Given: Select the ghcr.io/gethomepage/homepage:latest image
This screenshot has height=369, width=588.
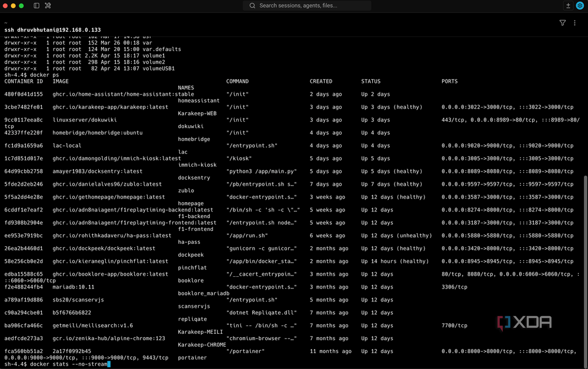Looking at the screenshot, I should pyautogui.click(x=109, y=197).
